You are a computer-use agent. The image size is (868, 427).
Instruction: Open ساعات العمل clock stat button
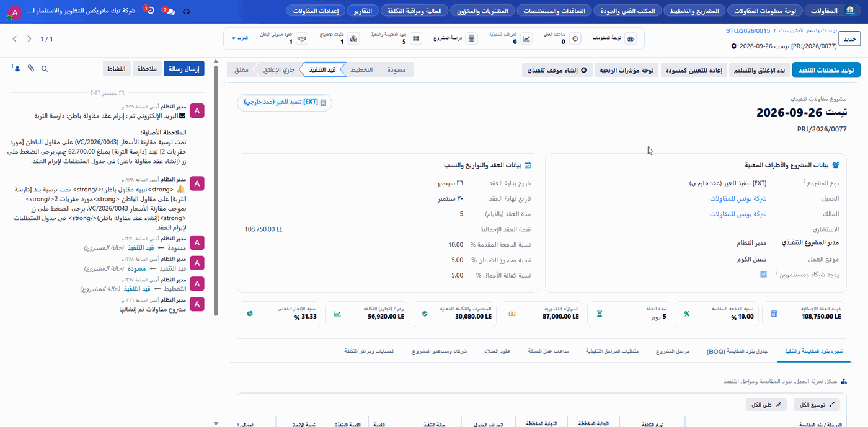(561, 38)
